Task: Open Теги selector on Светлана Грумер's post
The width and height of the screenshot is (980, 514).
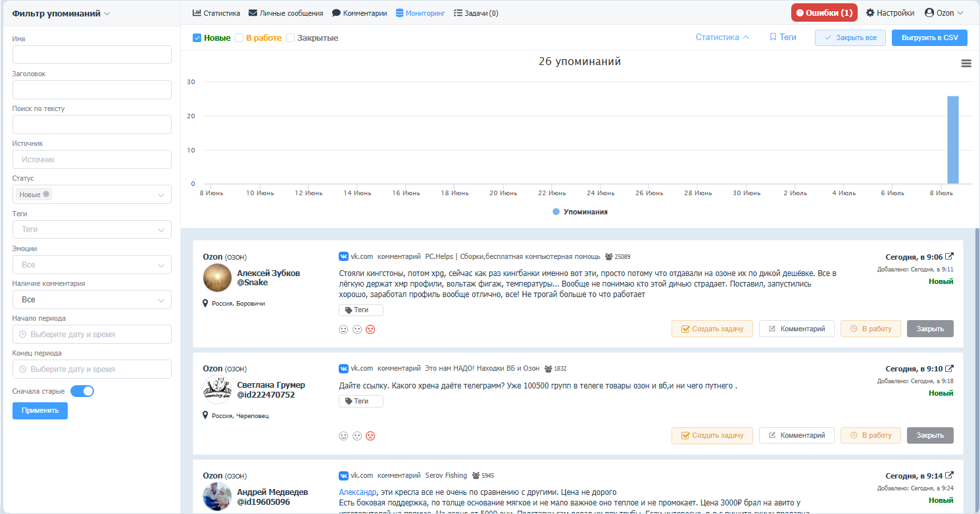Action: point(360,401)
